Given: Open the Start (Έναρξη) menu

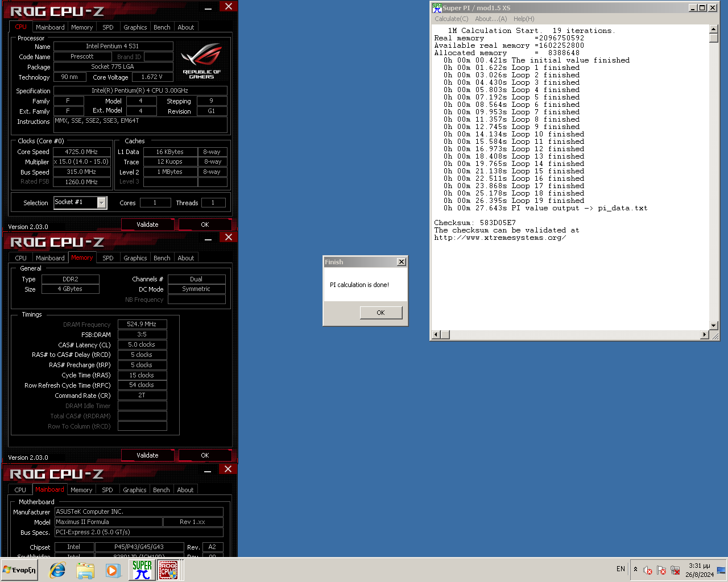Looking at the screenshot, I should click(x=20, y=570).
